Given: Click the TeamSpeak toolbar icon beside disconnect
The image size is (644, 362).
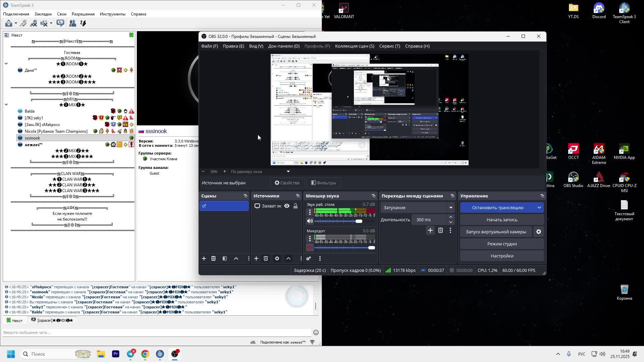Looking at the screenshot, I should click(34, 23).
